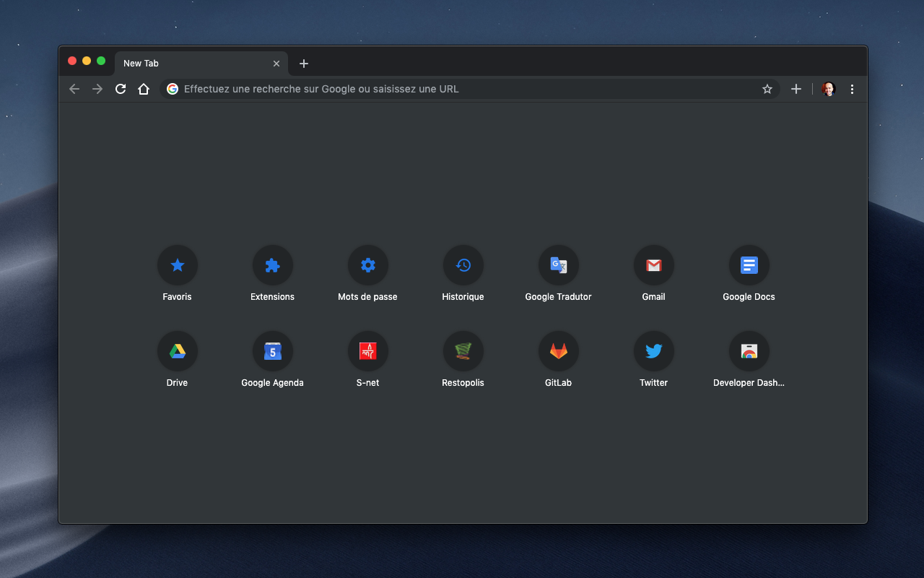
Task: Click the S-net label text
Action: coord(367,383)
